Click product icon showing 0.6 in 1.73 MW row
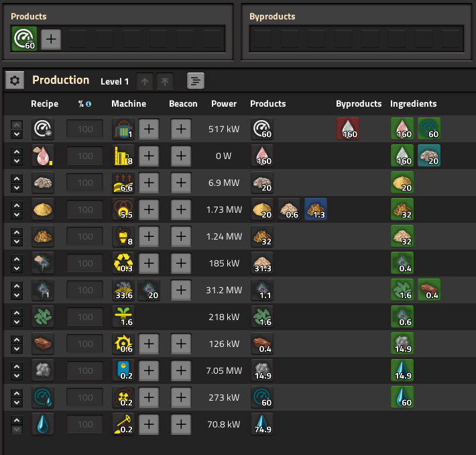The width and height of the screenshot is (476, 455). coord(289,209)
